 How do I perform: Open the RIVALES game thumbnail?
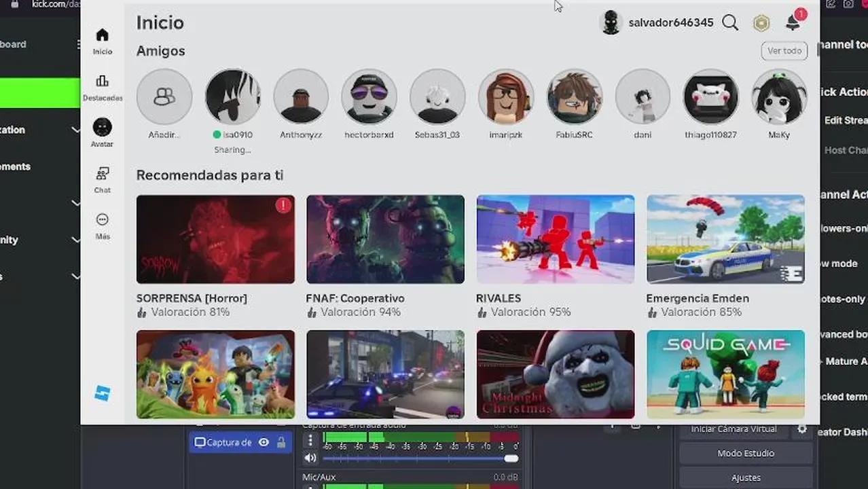coord(556,239)
